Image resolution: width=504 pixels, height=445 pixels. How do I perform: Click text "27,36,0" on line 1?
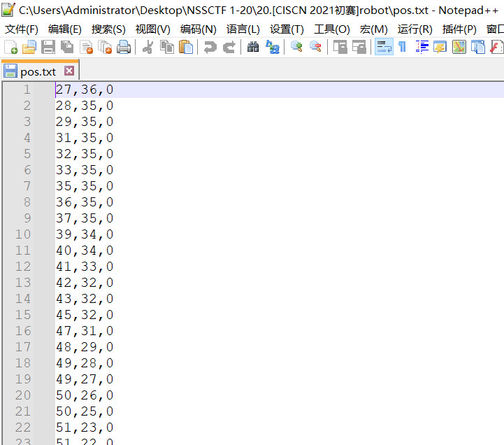[85, 90]
